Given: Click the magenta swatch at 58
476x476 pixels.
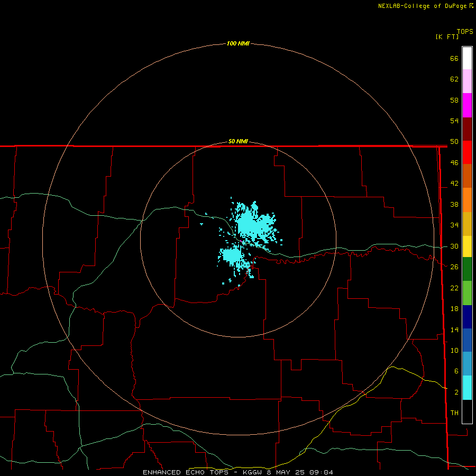Looking at the screenshot, I should tap(467, 105).
